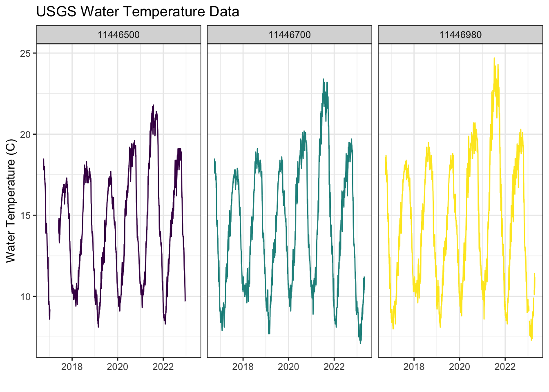This screenshot has height=392, width=549.
Task: Select the 11446500 facet strip header
Action: [118, 35]
